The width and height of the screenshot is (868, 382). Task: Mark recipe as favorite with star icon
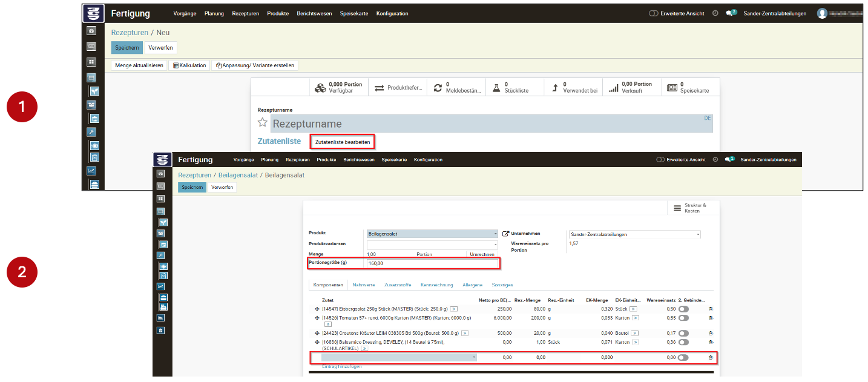[263, 123]
